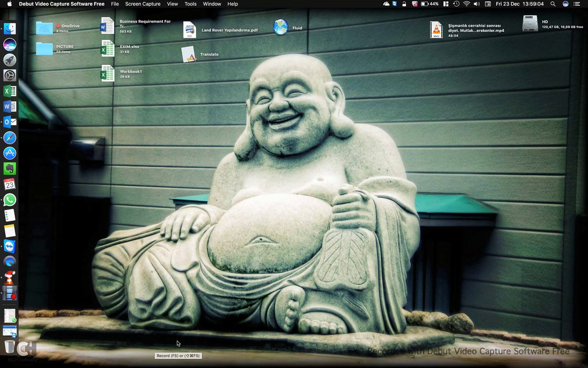The width and height of the screenshot is (588, 368).
Task: Open Spotlight search magnifier
Action: point(553,4)
